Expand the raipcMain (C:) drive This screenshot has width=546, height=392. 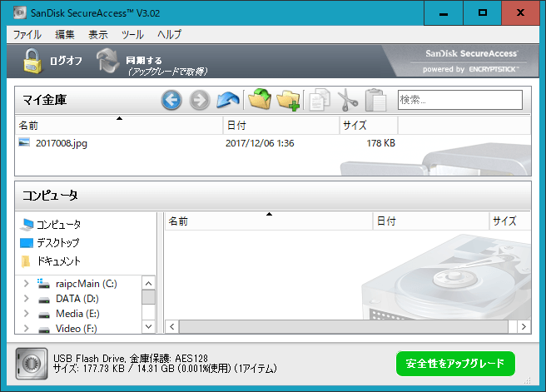[x=26, y=283]
